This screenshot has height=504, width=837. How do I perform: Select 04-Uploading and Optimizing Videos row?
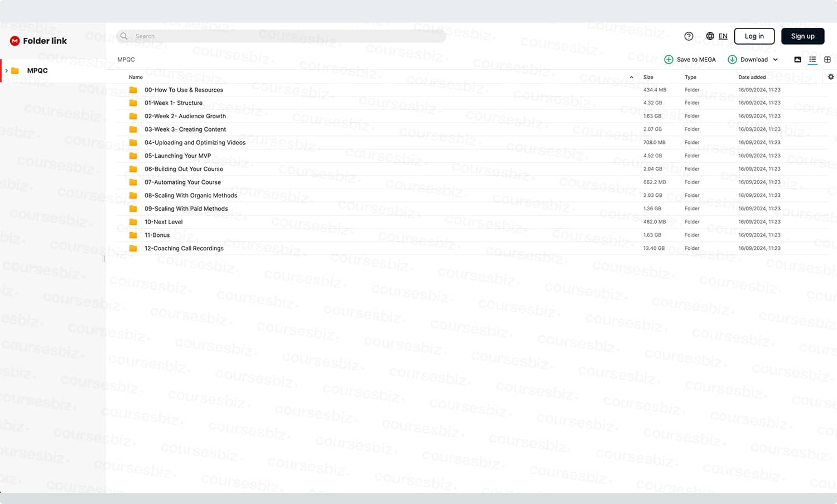472,143
